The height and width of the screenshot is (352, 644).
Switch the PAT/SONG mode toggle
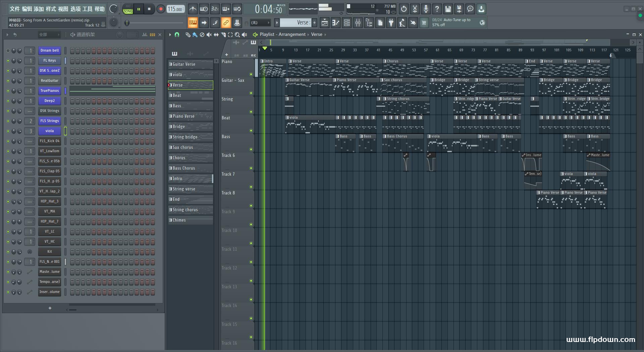128,9
